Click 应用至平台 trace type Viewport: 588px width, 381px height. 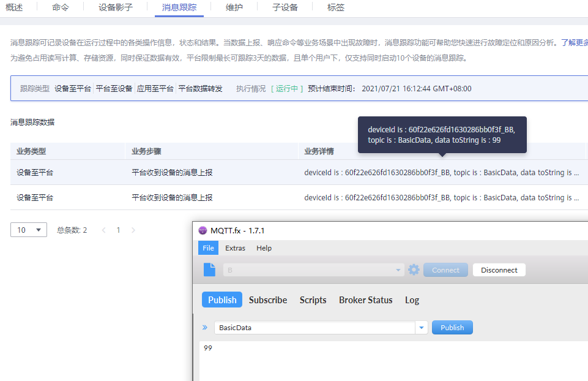(155, 89)
